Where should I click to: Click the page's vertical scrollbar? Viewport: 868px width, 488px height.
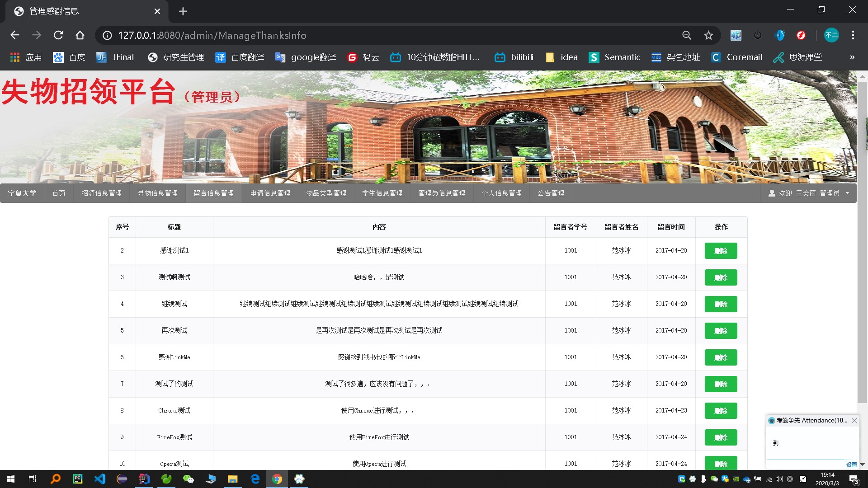pyautogui.click(x=862, y=244)
